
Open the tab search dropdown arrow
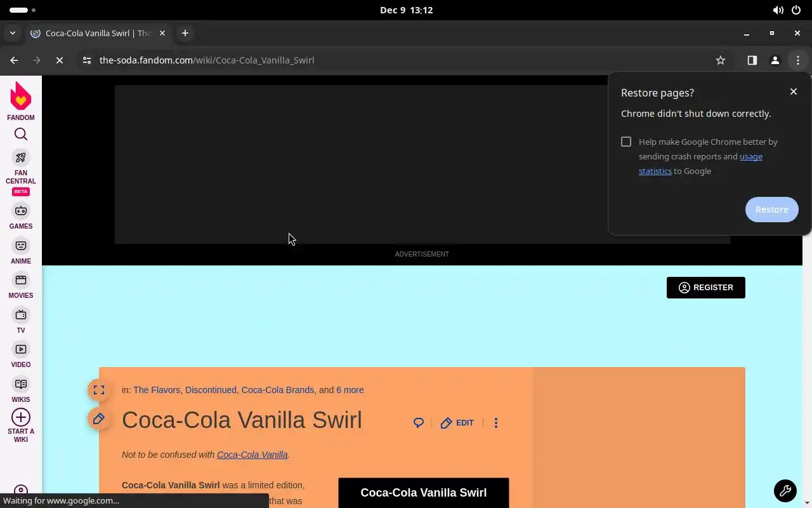(13, 33)
